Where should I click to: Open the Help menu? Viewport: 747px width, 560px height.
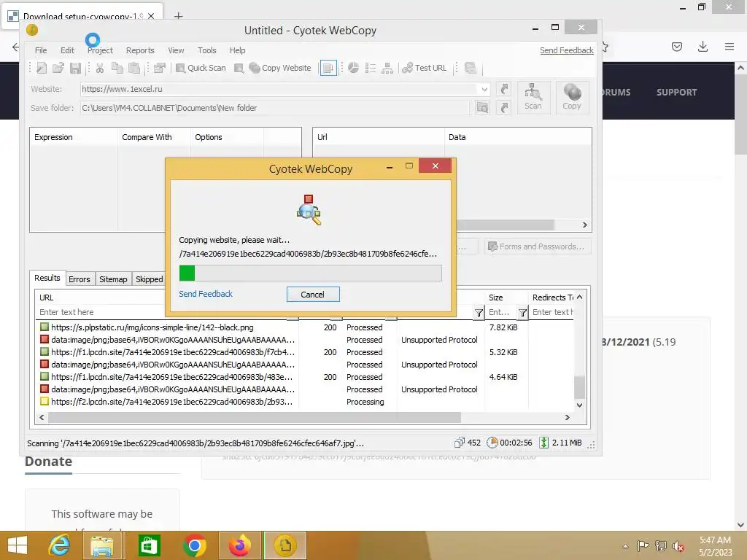click(237, 50)
